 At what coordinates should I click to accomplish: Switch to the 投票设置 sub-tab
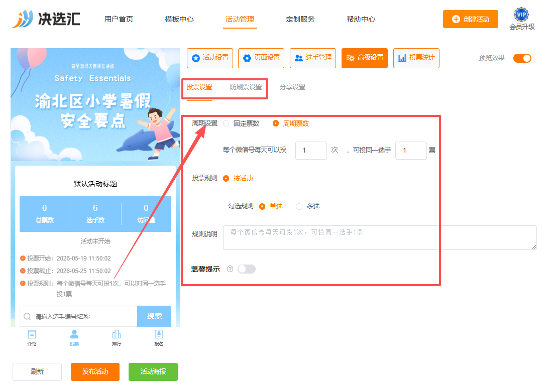pyautogui.click(x=199, y=87)
